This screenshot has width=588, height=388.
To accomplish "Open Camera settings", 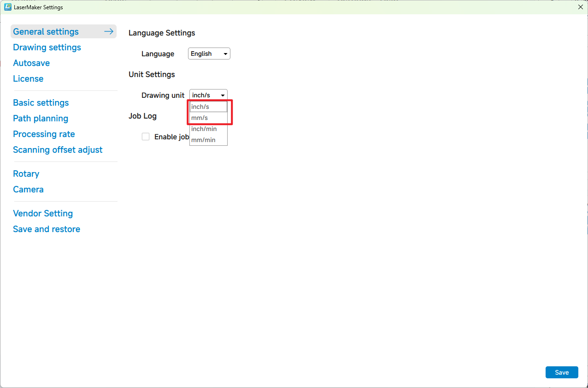I will point(28,190).
